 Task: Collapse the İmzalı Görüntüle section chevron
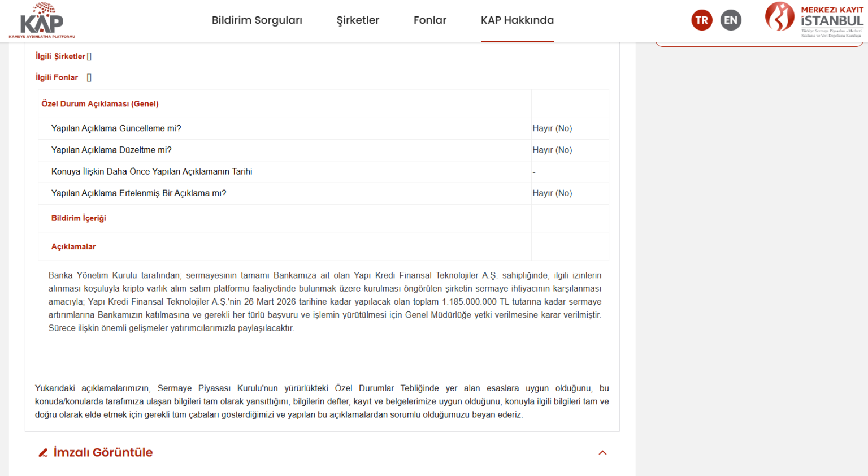602,453
